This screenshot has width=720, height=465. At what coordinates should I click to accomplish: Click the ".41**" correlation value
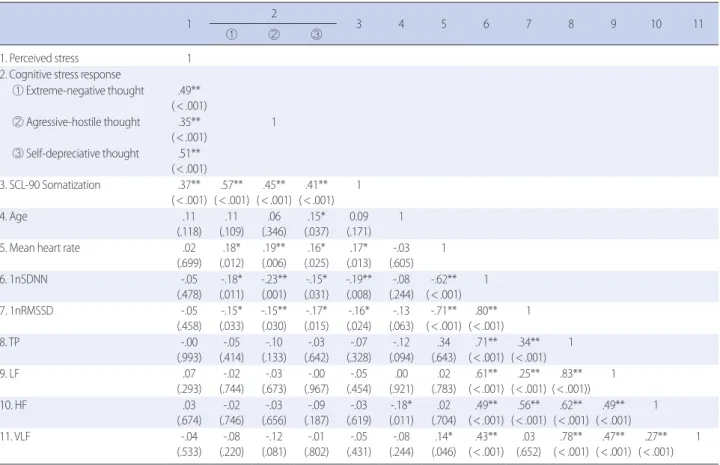316,185
